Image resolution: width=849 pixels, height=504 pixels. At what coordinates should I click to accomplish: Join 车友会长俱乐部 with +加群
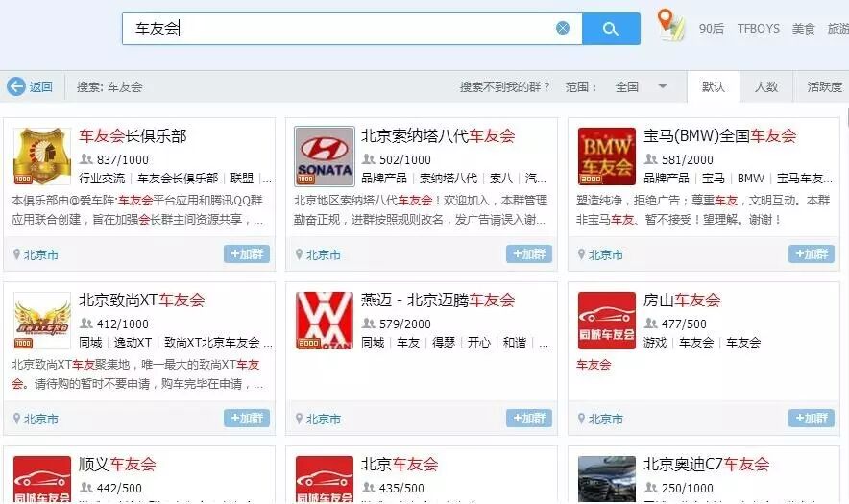pyautogui.click(x=247, y=253)
